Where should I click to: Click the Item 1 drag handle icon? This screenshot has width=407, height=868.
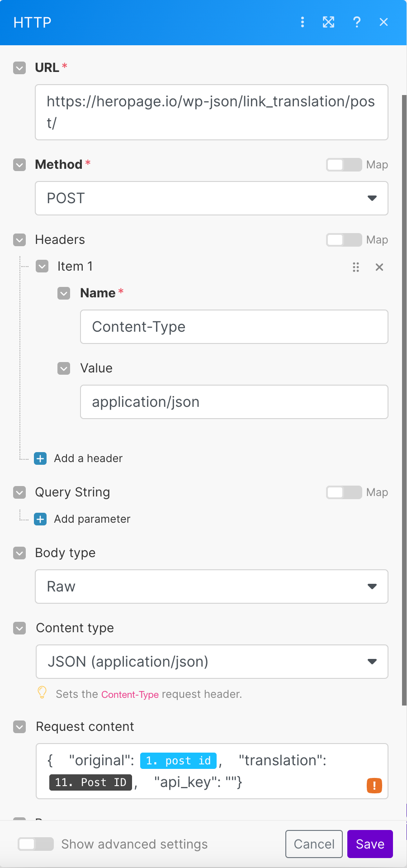point(356,267)
